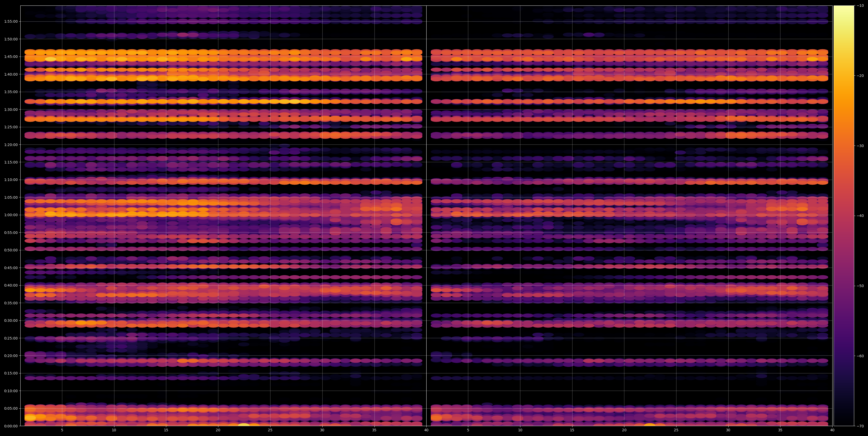This screenshot has height=436, width=868.
Task: Pick the 1:50:00 y-axis tick label
Action: tap(11, 39)
